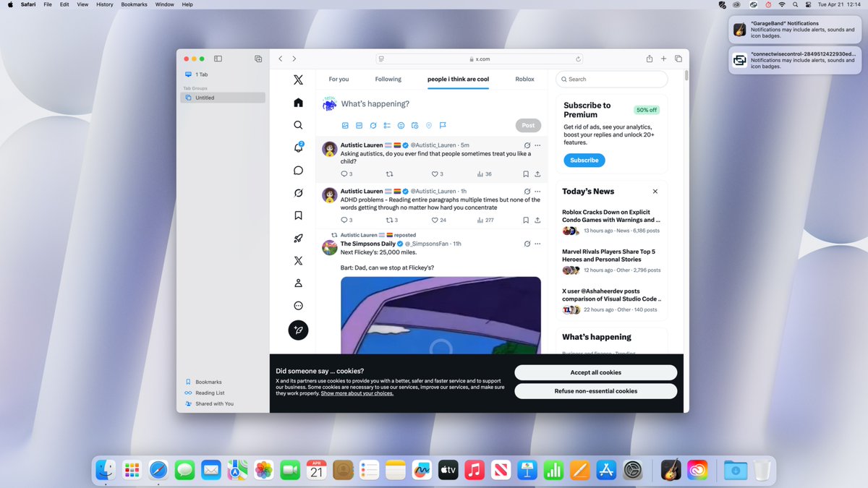868x488 pixels.
Task: Open Premium X icon in sidebar
Action: pyautogui.click(x=298, y=261)
